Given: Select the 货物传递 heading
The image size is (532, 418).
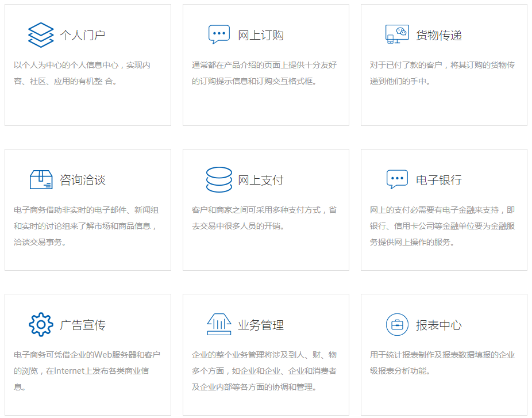Looking at the screenshot, I should 439,36.
